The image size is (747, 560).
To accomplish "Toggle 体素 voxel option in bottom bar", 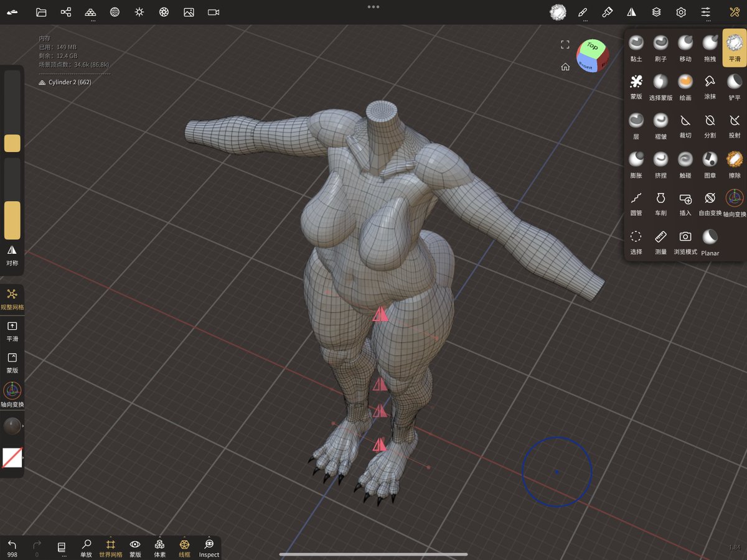I will [159, 547].
